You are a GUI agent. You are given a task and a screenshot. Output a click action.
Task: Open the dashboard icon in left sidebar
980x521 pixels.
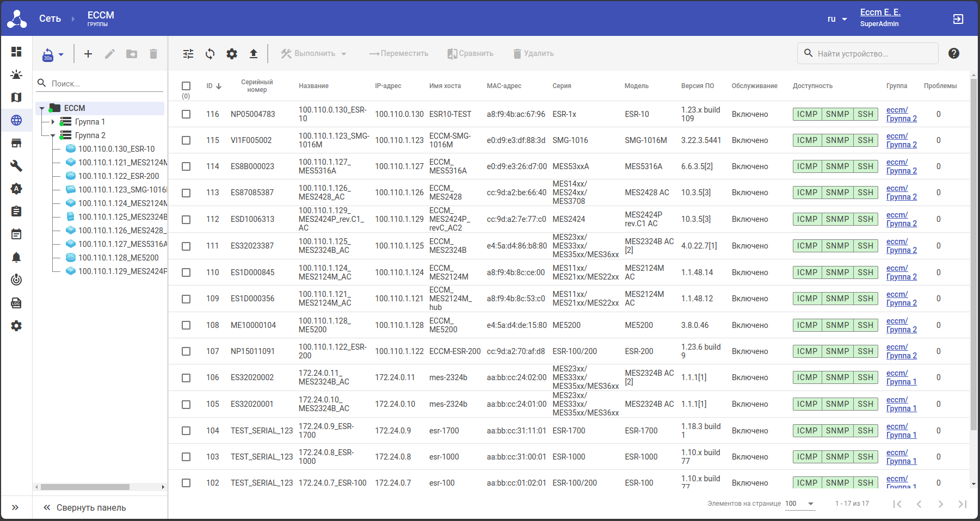pos(16,52)
